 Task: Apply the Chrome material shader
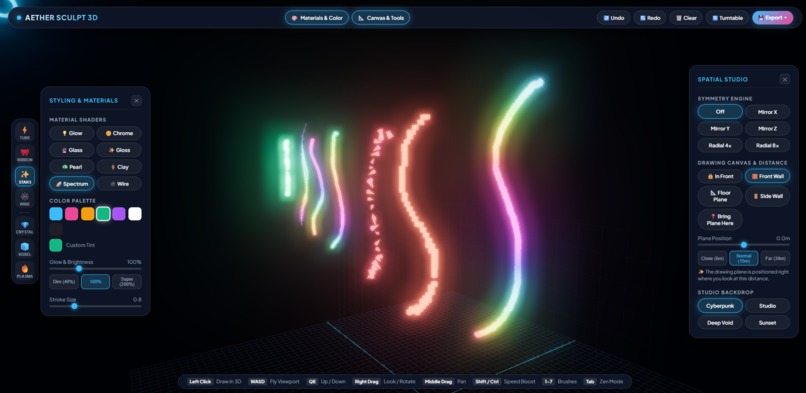(x=119, y=133)
